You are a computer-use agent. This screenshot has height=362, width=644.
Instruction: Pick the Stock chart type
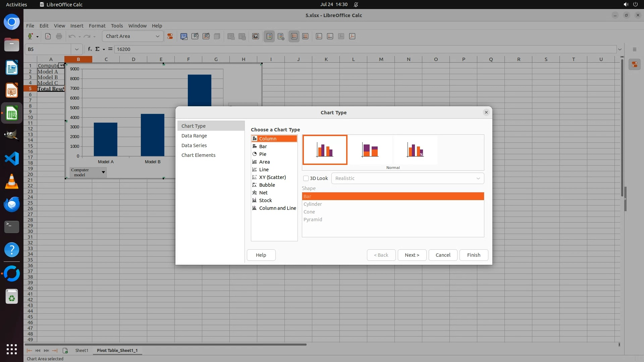(x=265, y=200)
